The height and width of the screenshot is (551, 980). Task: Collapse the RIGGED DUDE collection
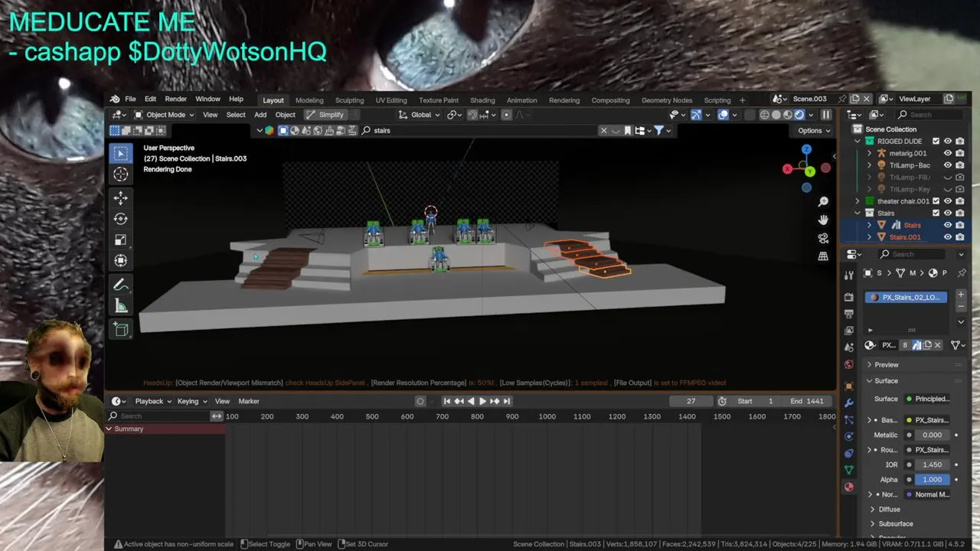point(857,142)
